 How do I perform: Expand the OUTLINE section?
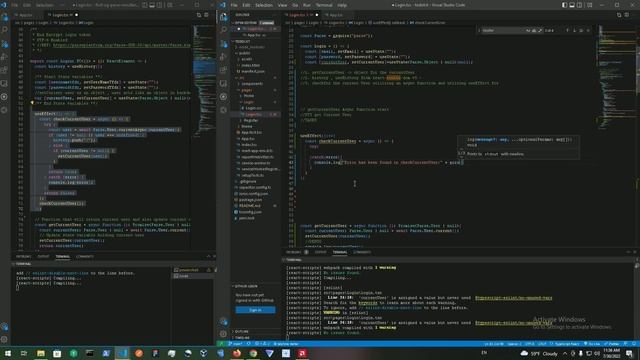(x=256, y=331)
